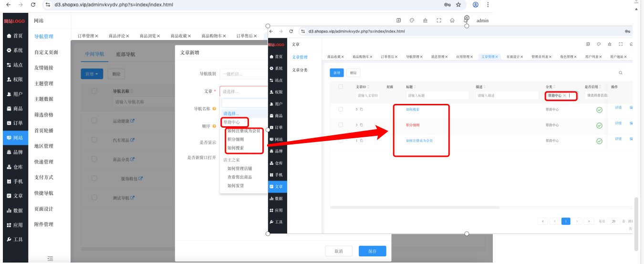Switch to the 商品评论 tab
This screenshot has width=644, height=264.
click(x=119, y=36)
